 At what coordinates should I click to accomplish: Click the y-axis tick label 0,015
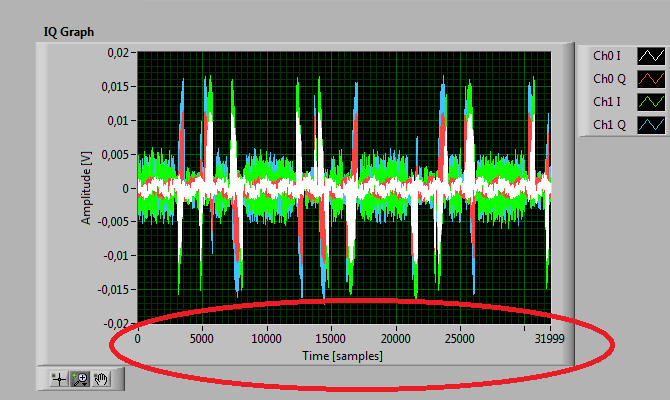coord(115,87)
